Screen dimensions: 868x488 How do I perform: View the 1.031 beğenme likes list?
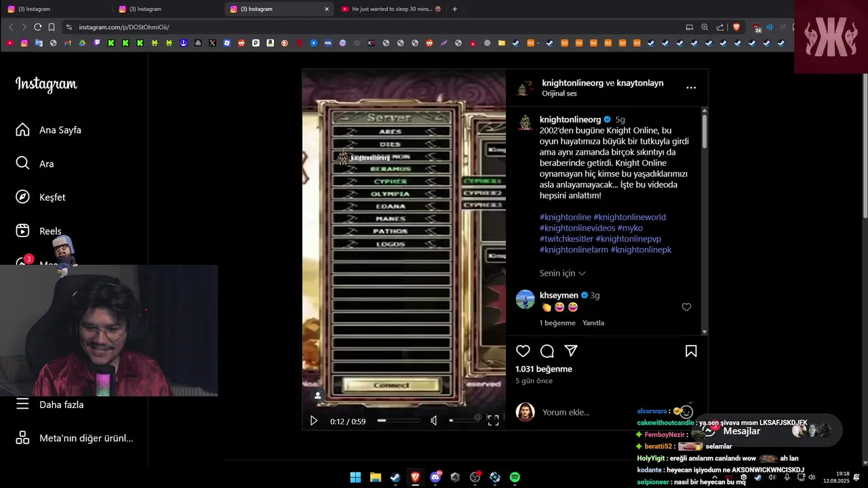544,369
